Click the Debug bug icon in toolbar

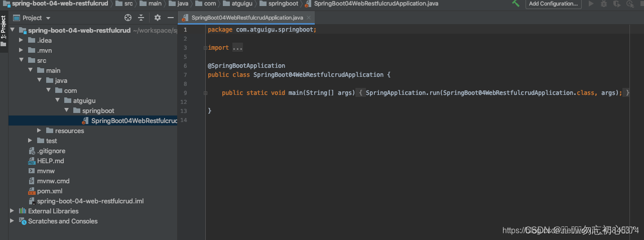point(603,4)
